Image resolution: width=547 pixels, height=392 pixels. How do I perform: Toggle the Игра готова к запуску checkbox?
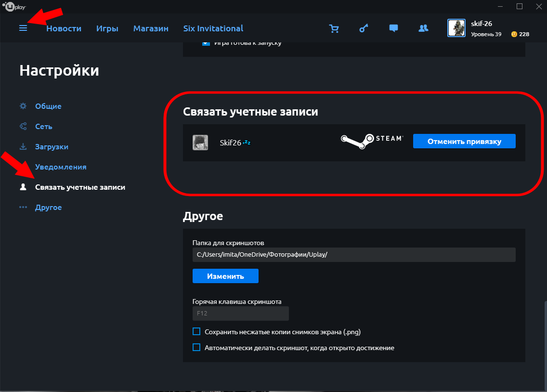(x=206, y=43)
